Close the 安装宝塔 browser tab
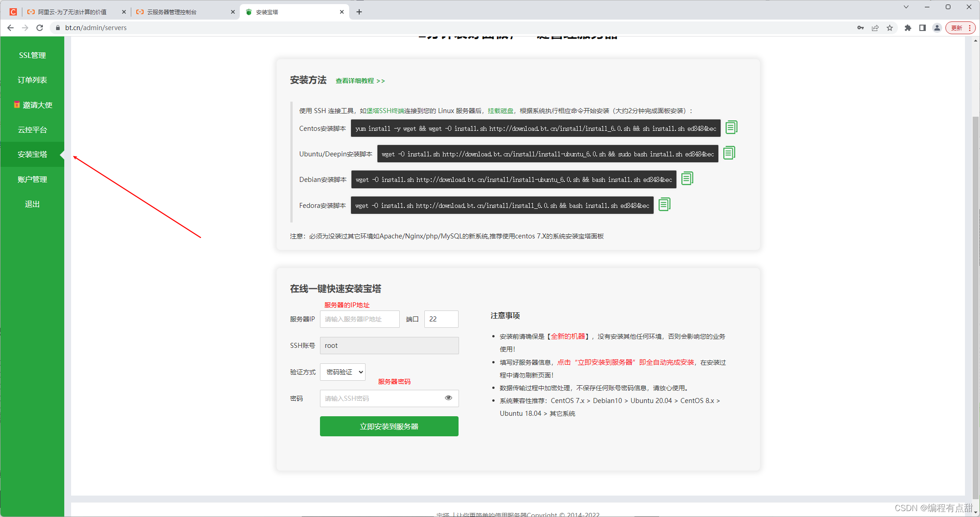This screenshot has width=980, height=517. coord(342,12)
